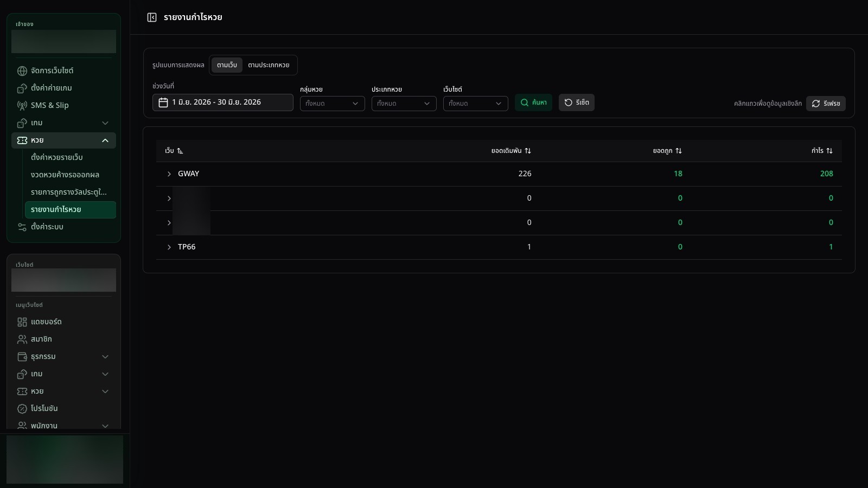Click the แดชบอร์ด grid icon
The image size is (868, 488).
pyautogui.click(x=22, y=322)
